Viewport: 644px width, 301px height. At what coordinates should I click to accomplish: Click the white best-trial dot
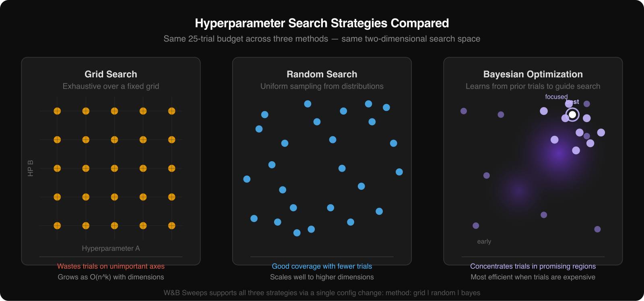coord(572,115)
